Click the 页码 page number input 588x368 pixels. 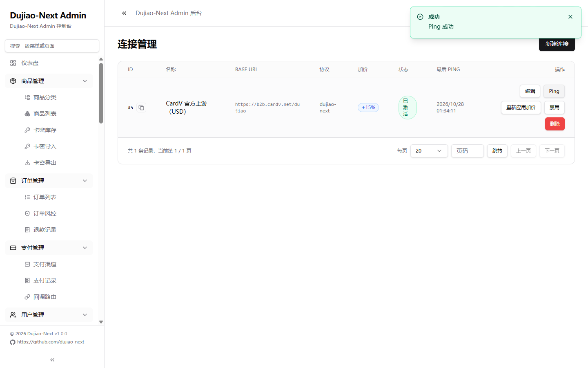[468, 151]
